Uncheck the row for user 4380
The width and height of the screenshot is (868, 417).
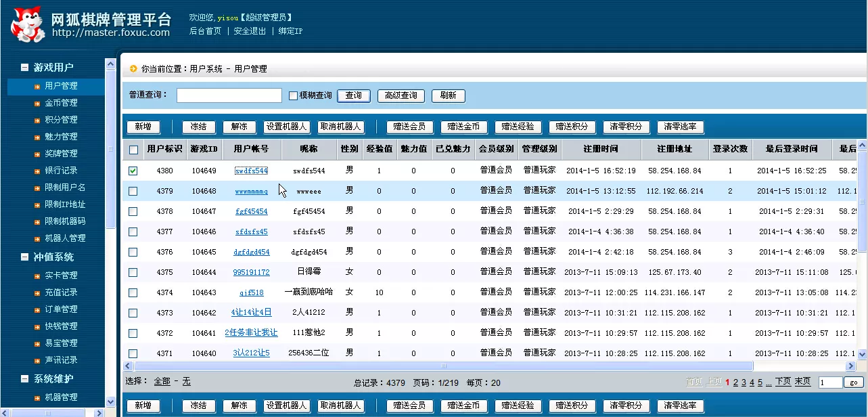[133, 171]
